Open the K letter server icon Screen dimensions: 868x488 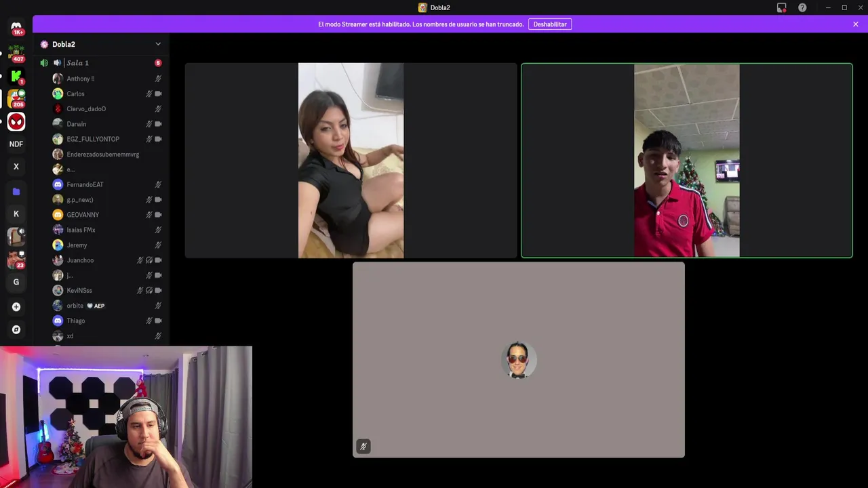point(16,214)
